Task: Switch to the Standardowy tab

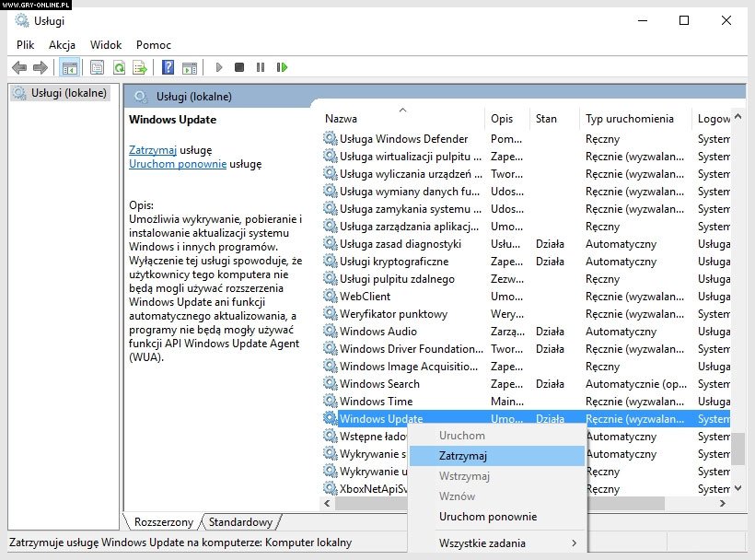Action: coord(240,522)
